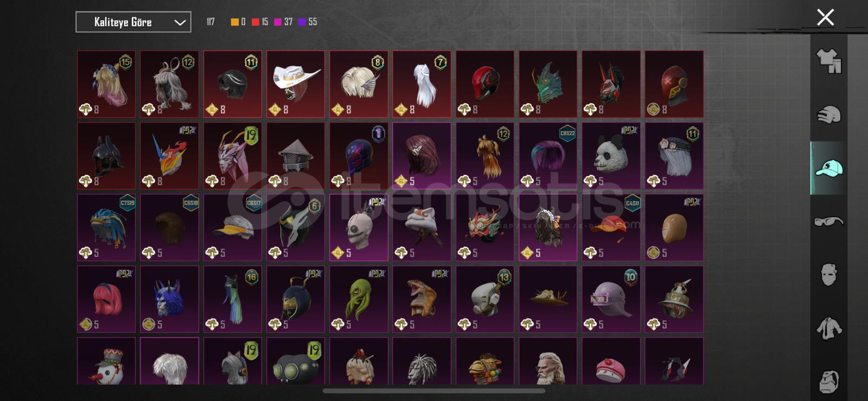Select the blonde hair with level 15 badge

(x=106, y=84)
